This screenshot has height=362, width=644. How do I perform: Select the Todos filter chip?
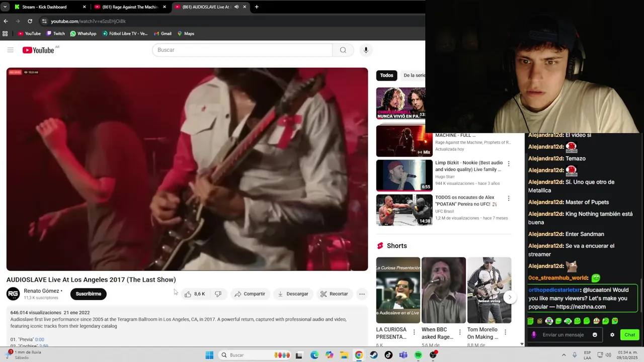(x=386, y=75)
